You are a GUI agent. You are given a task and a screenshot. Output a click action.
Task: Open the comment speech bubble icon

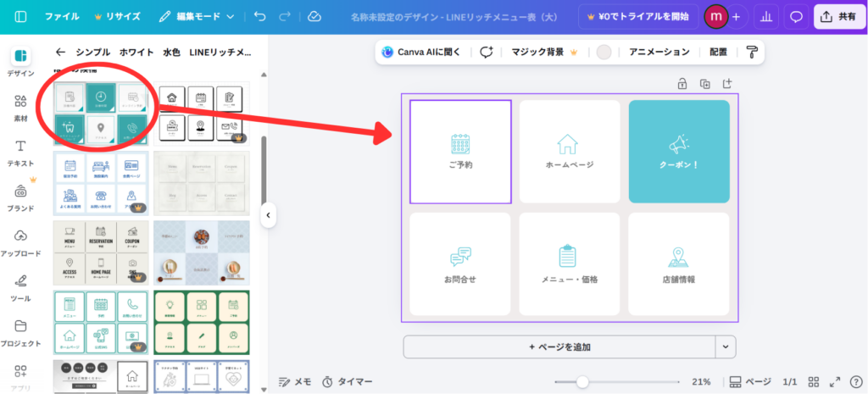(796, 16)
